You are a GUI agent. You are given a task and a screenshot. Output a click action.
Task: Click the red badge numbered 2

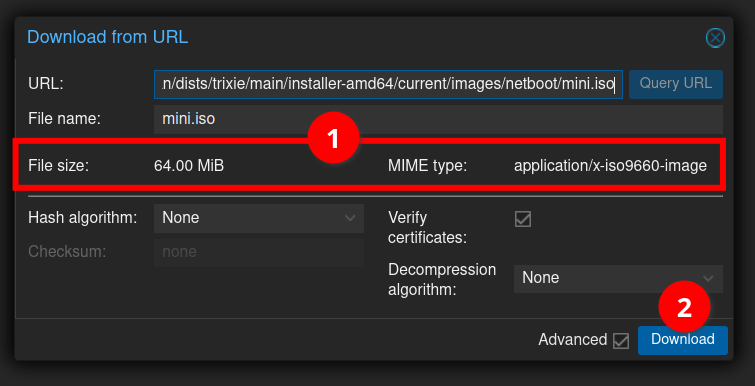tap(684, 308)
